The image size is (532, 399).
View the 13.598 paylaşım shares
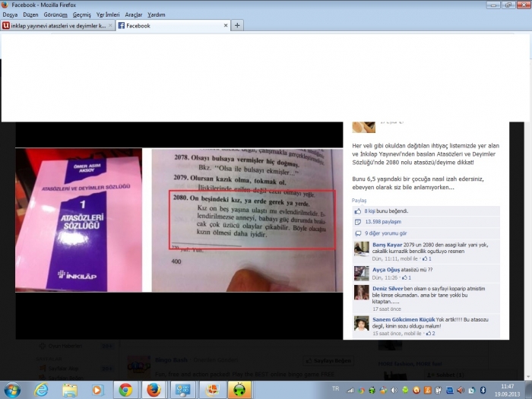tap(383, 222)
